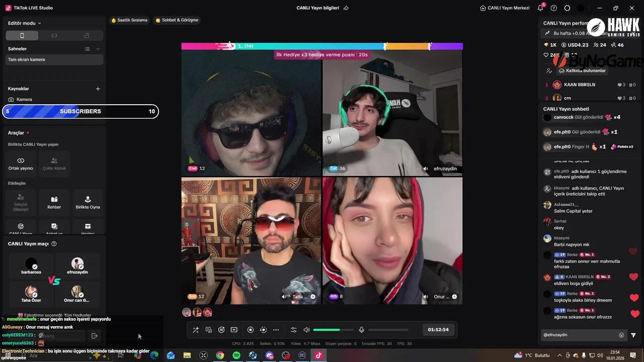Open the Sohbet & Görüşme tab

pyautogui.click(x=177, y=20)
